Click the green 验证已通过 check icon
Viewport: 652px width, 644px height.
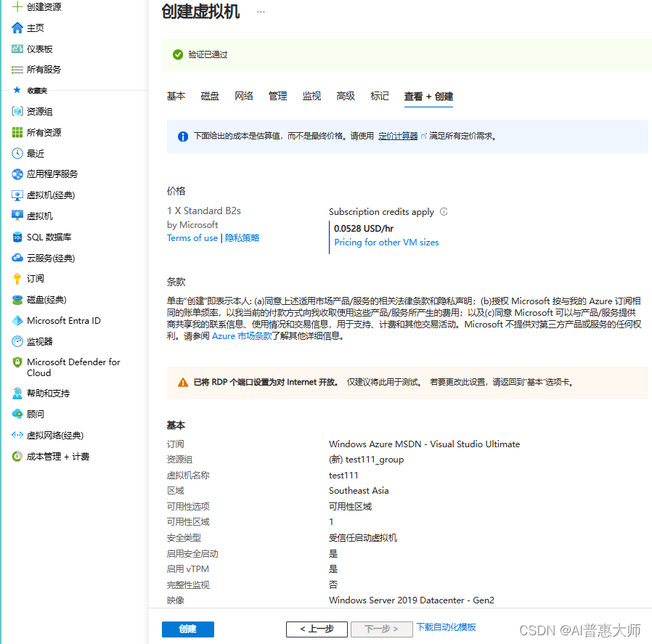pyautogui.click(x=178, y=54)
